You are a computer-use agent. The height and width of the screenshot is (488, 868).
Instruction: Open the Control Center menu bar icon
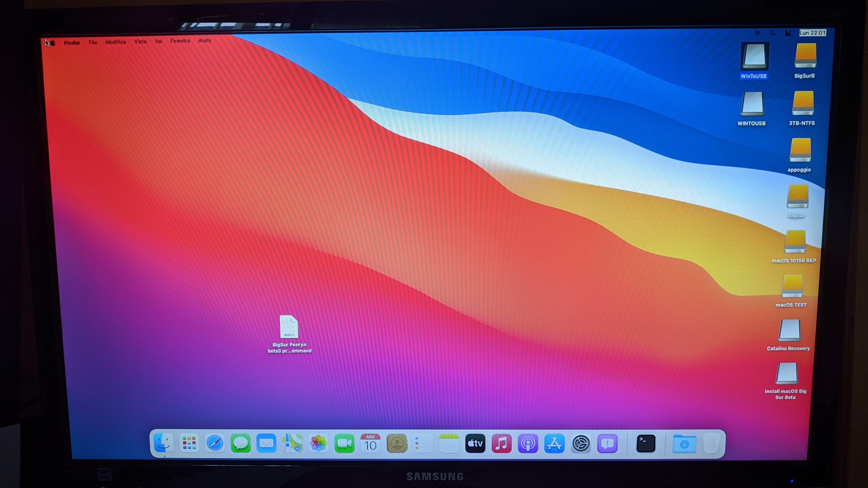[x=788, y=33]
